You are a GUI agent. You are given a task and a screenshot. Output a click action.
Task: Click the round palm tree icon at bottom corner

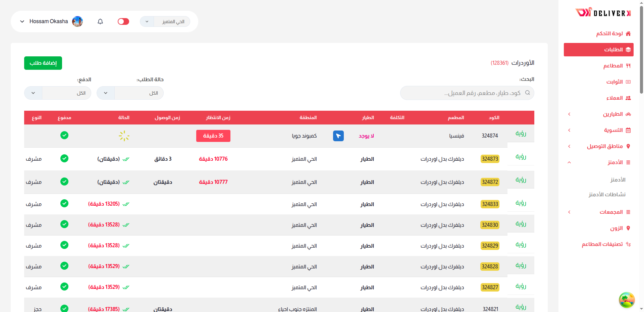pos(627,300)
